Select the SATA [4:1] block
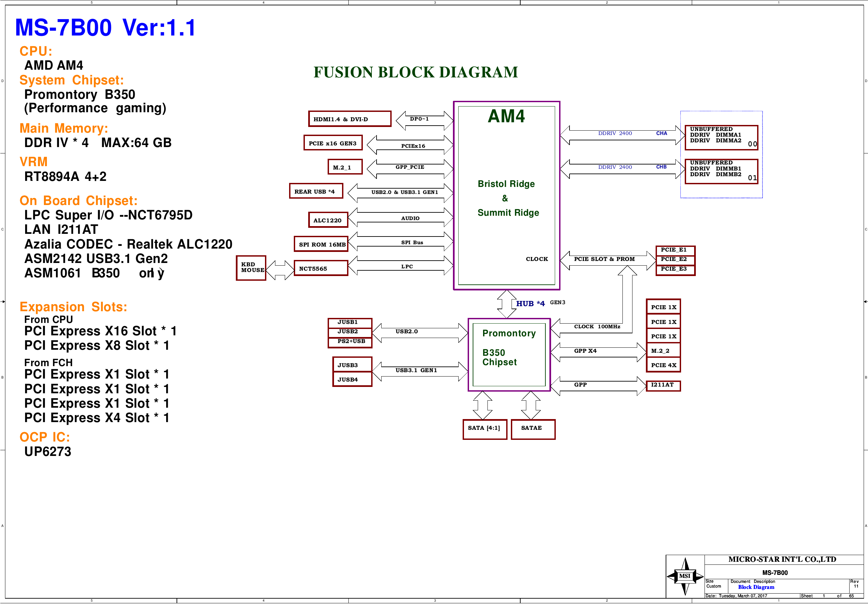The image size is (868, 605). [485, 429]
